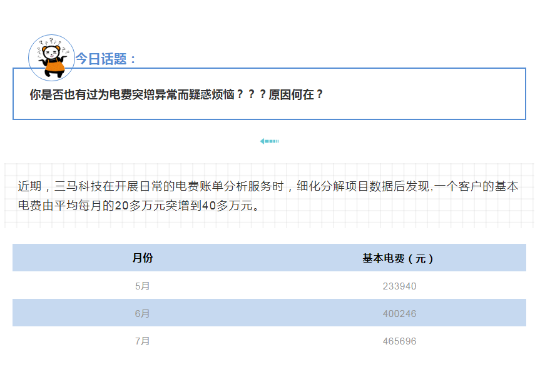Select the '6月' table cell

(x=142, y=314)
